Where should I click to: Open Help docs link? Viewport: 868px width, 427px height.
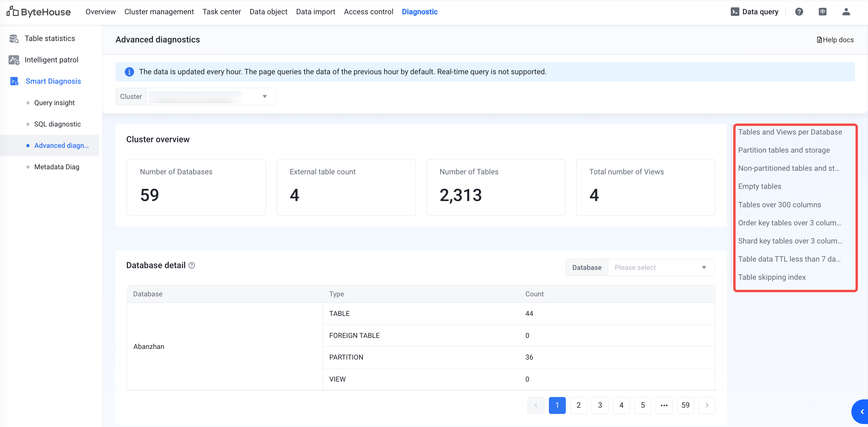[835, 40]
